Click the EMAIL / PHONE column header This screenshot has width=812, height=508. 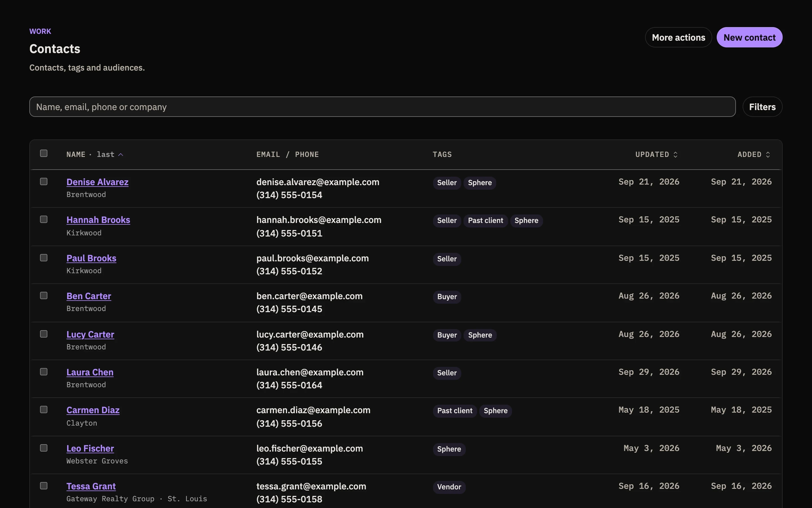[x=288, y=155]
